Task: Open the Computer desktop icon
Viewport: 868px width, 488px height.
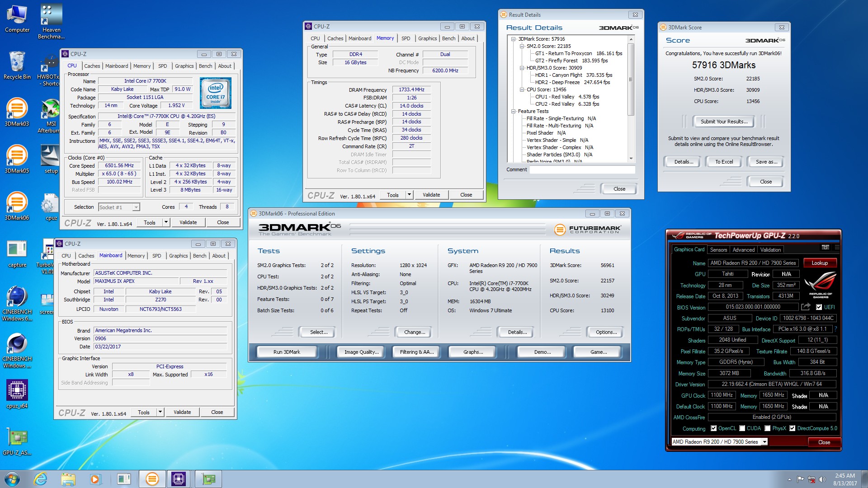Action: [x=17, y=19]
